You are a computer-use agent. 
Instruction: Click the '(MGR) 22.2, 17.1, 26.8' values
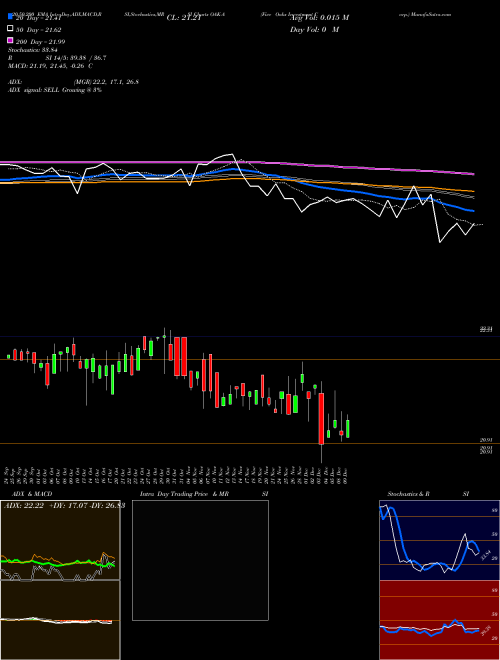pos(106,82)
